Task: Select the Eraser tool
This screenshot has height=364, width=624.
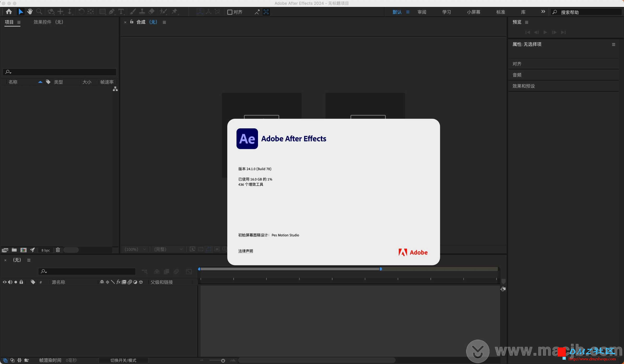Action: [151, 12]
